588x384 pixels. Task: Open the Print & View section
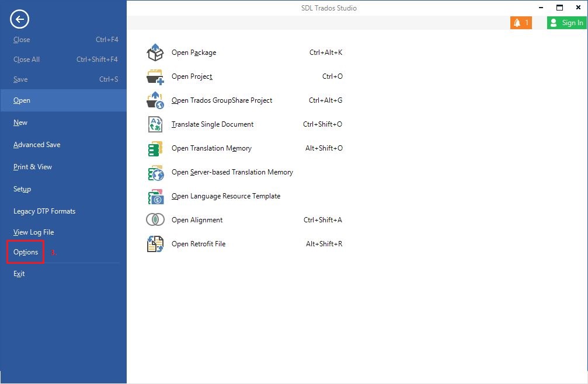point(33,167)
